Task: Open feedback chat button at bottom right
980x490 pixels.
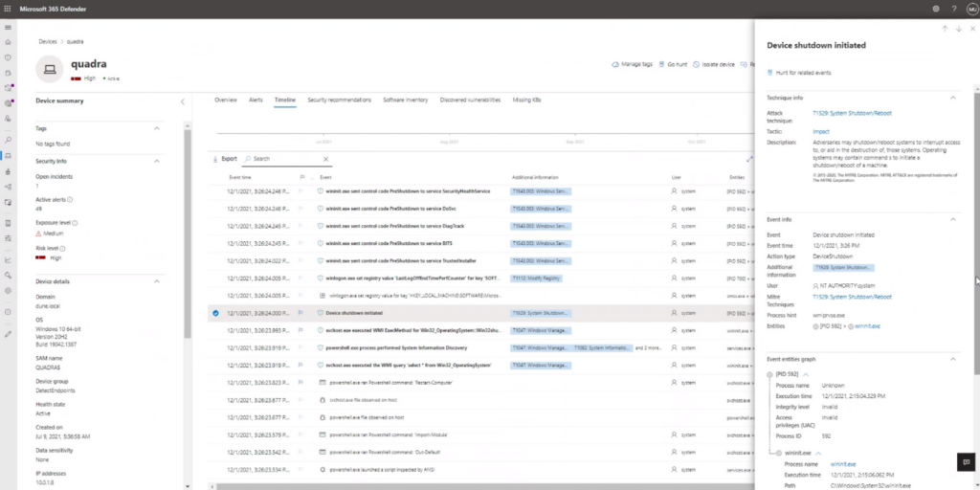Action: coord(967,462)
